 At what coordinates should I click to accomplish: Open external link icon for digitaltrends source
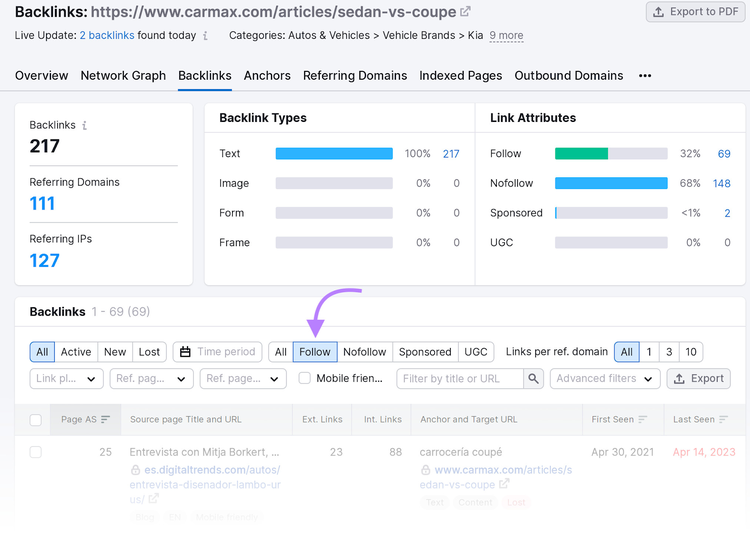(153, 499)
